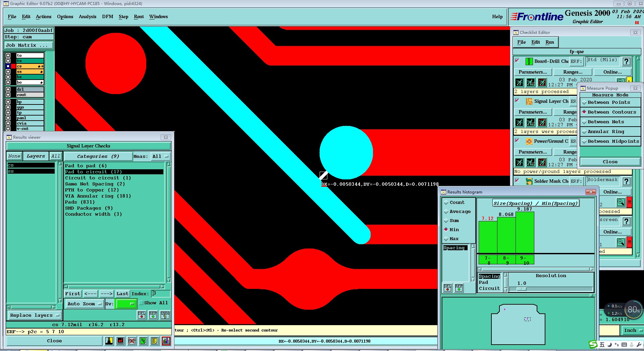
Task: Click the Power/Ground Checks icon
Action: pos(529,141)
